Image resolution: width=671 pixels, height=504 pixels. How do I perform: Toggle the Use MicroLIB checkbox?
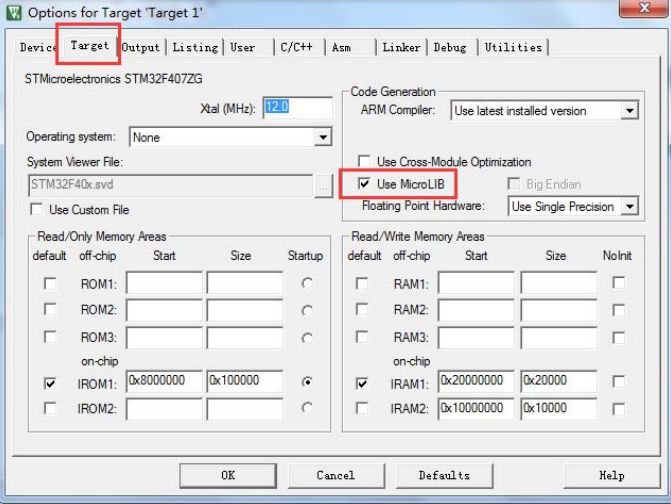pos(366,184)
